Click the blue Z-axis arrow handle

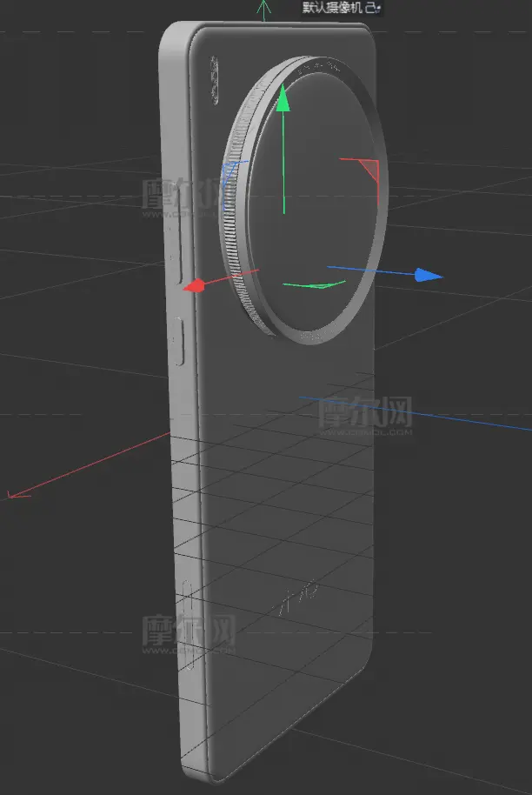428,275
